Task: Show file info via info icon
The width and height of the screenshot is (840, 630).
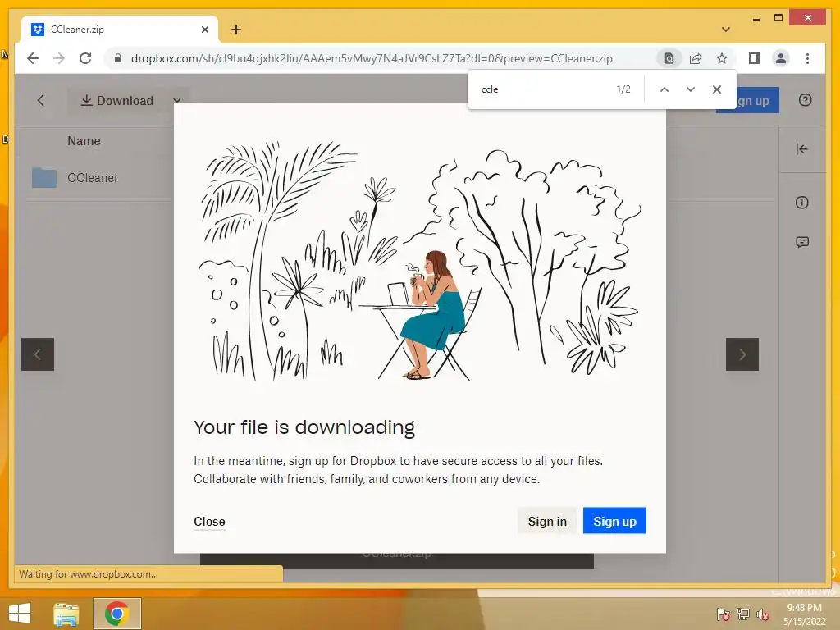Action: pos(802,203)
